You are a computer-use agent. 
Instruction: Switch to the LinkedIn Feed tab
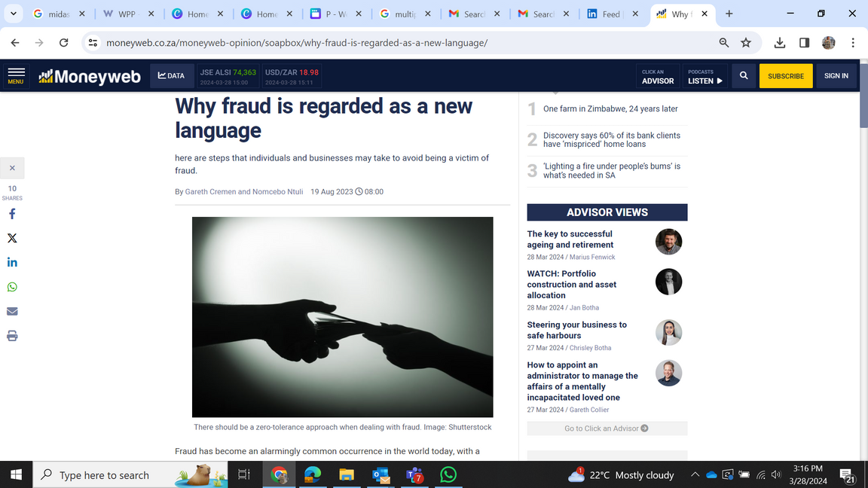(613, 14)
